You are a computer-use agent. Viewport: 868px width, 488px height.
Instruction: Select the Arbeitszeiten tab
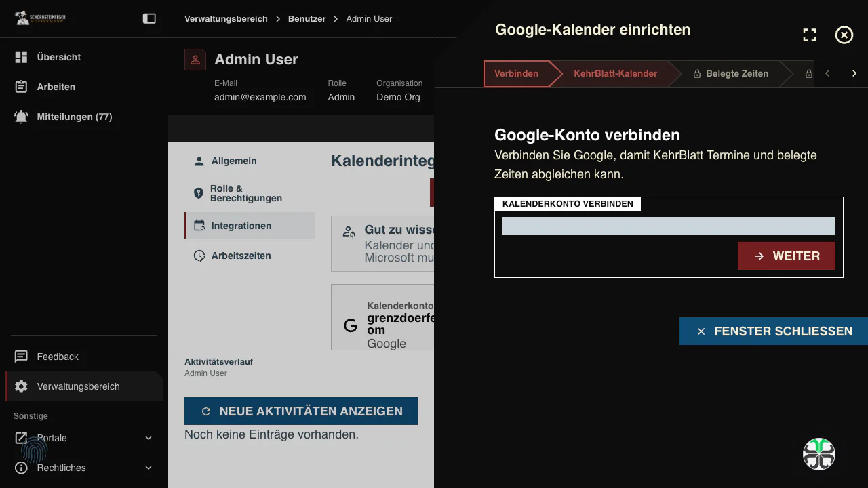tap(250, 256)
